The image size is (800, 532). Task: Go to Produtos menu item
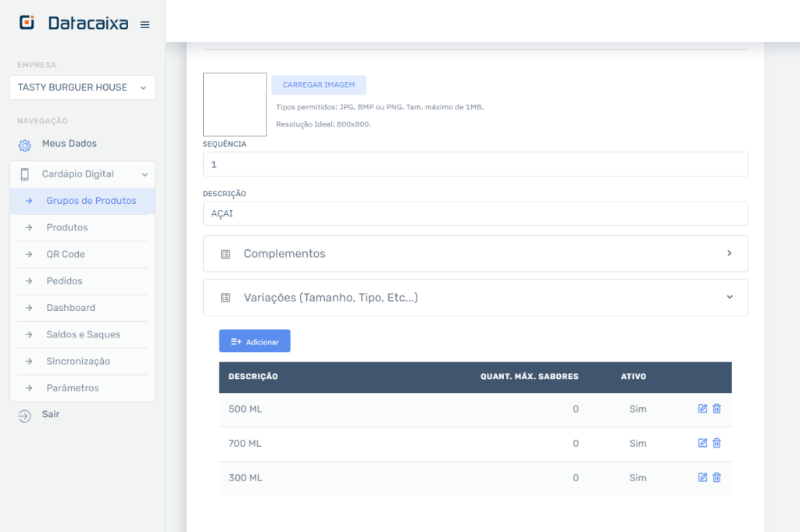[67, 227]
